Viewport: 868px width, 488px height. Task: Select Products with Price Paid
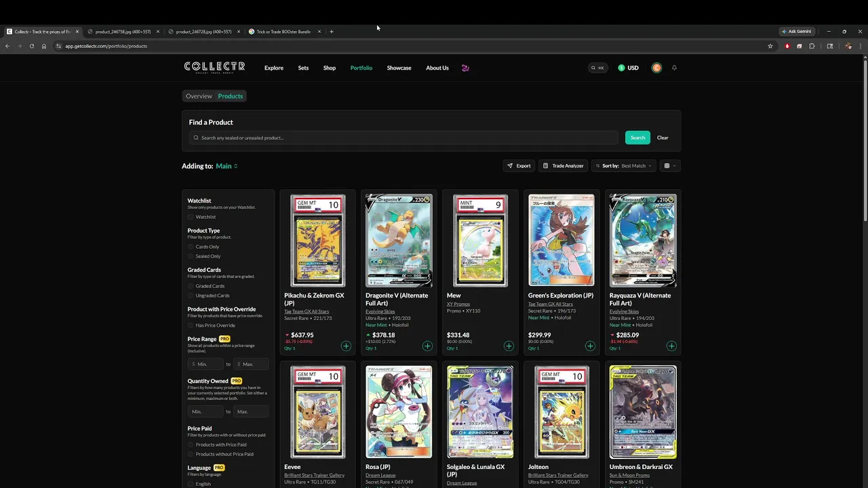(191, 445)
